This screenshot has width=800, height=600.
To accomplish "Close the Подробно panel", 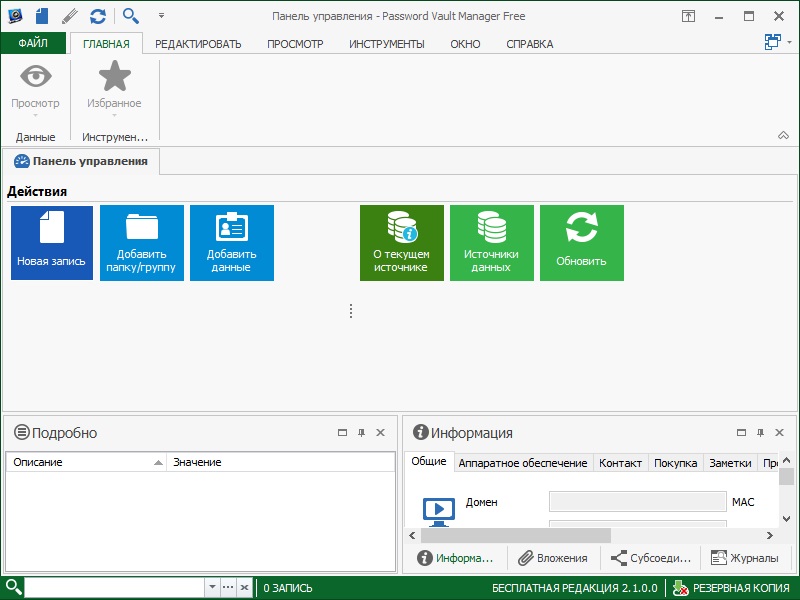I will tap(380, 433).
